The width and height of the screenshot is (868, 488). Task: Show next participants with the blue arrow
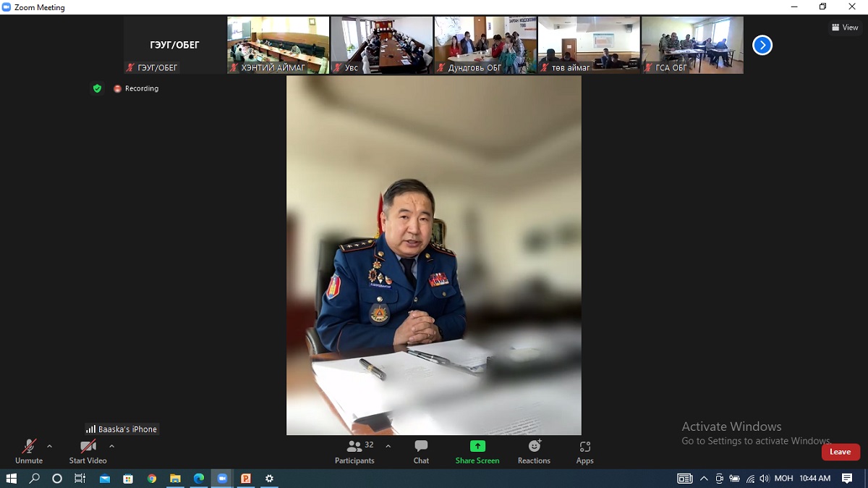(x=762, y=46)
